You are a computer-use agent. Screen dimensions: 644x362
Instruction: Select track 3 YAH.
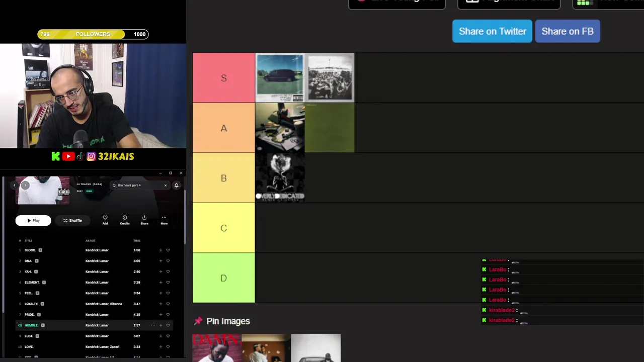[95, 271]
